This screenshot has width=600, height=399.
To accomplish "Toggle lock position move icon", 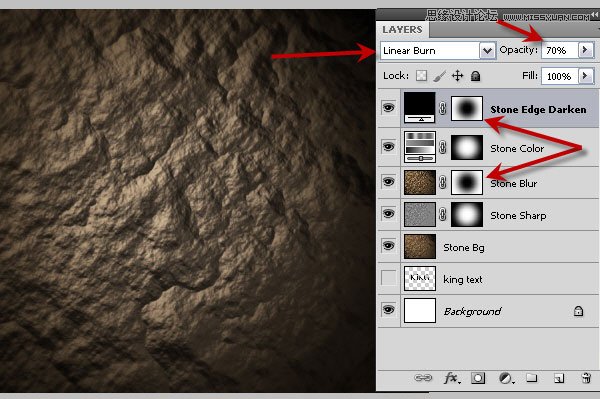I will (457, 76).
